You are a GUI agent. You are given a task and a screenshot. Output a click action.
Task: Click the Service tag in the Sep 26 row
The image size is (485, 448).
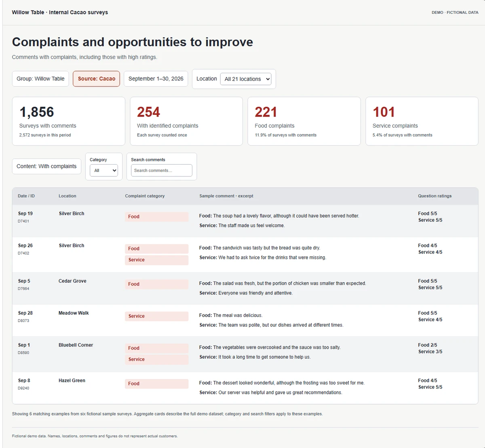pos(156,260)
